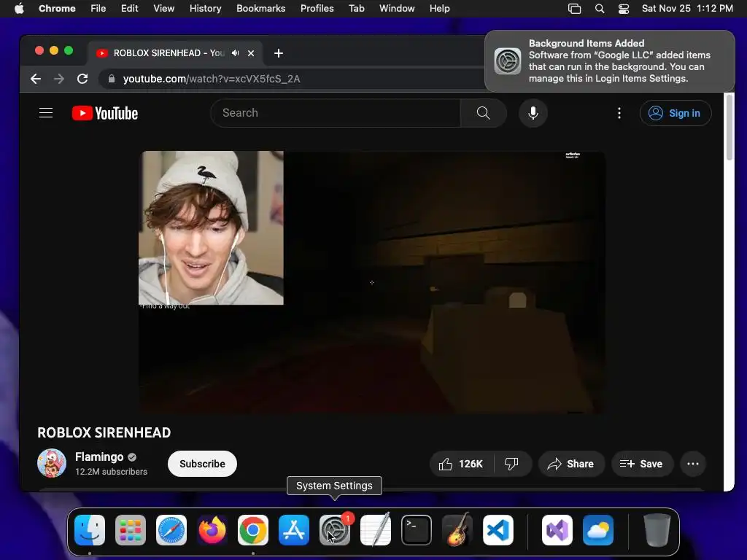Screen dimensions: 747x560
Task: Open the Edit menu
Action: click(129, 9)
